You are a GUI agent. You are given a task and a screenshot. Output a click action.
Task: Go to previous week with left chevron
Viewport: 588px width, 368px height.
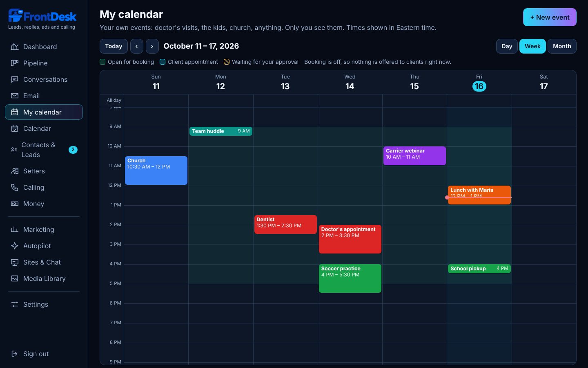[x=137, y=46]
